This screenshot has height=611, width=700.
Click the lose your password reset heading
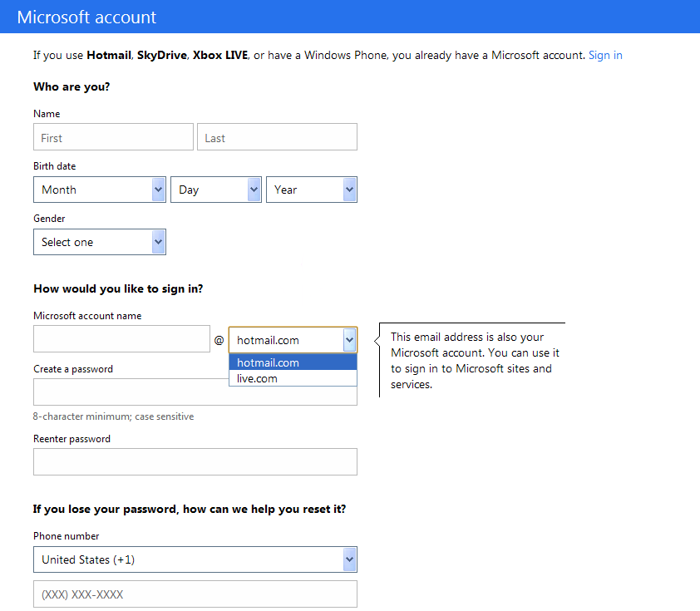[x=190, y=510]
